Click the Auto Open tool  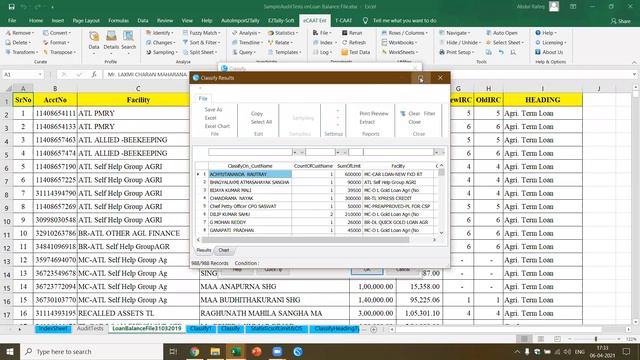[x=502, y=33]
